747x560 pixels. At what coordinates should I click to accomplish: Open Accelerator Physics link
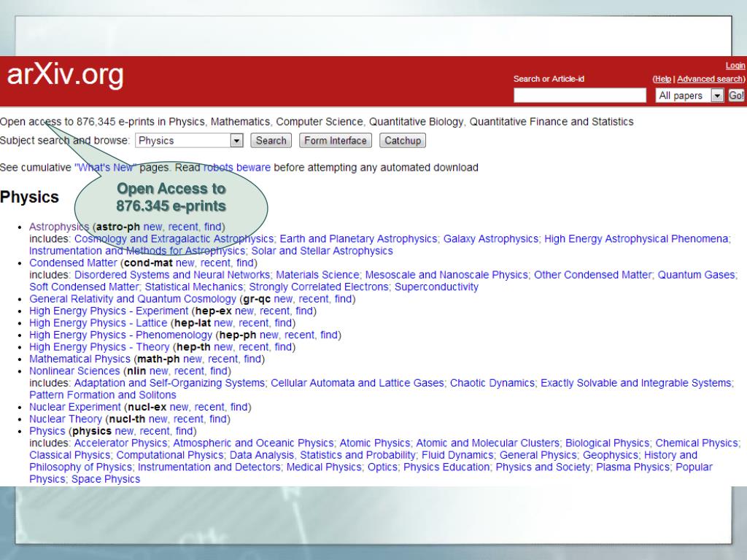click(120, 443)
